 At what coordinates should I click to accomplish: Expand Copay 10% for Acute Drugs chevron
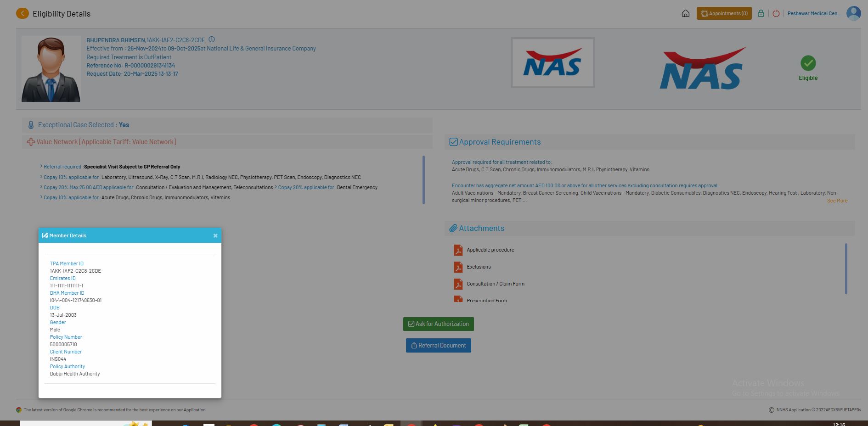point(41,197)
